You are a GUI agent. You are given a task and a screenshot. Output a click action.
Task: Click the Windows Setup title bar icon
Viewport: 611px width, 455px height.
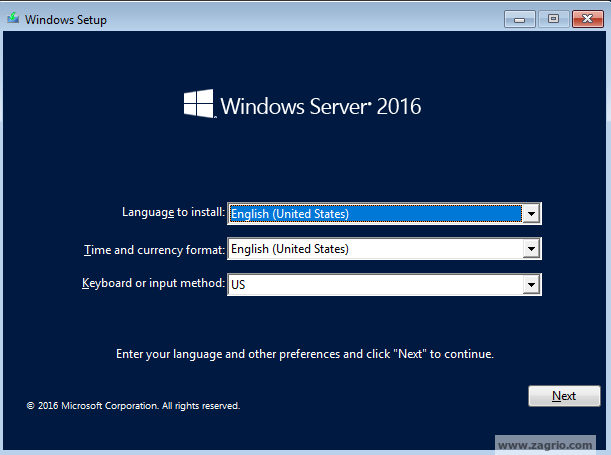13,18
